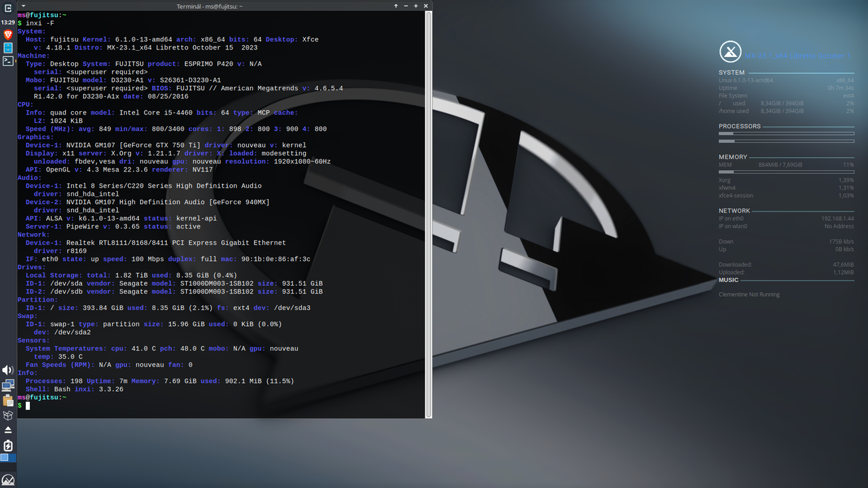Click the first Conky processor usage bar

coord(787,134)
